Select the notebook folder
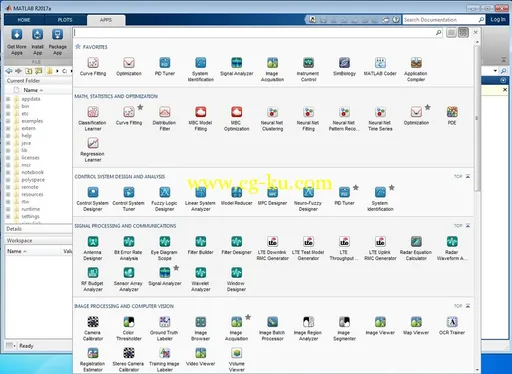 32,172
